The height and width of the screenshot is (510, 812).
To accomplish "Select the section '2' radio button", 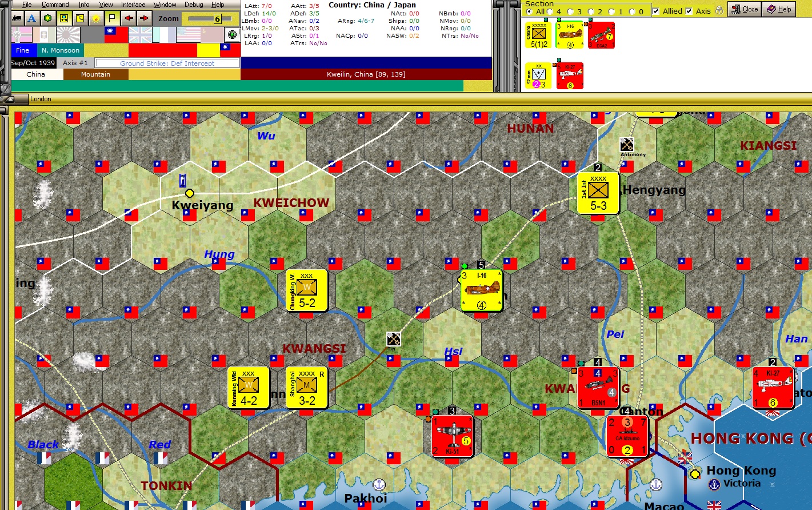I will [x=591, y=11].
